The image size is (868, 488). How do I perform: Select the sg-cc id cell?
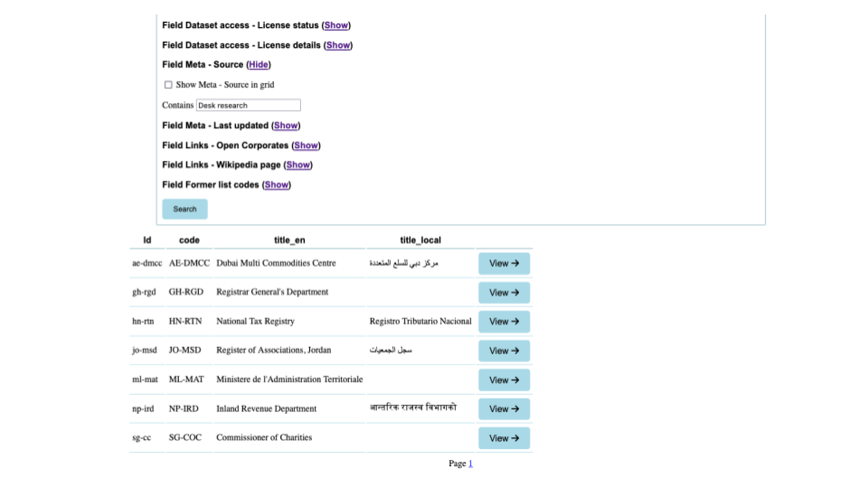(142, 437)
